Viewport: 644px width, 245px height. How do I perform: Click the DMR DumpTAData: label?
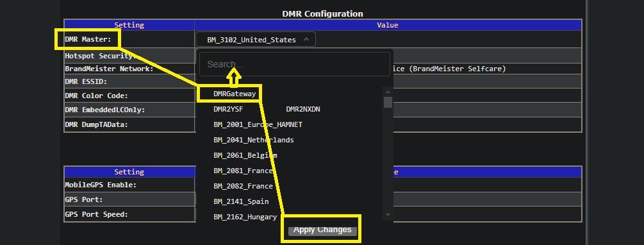(97, 124)
